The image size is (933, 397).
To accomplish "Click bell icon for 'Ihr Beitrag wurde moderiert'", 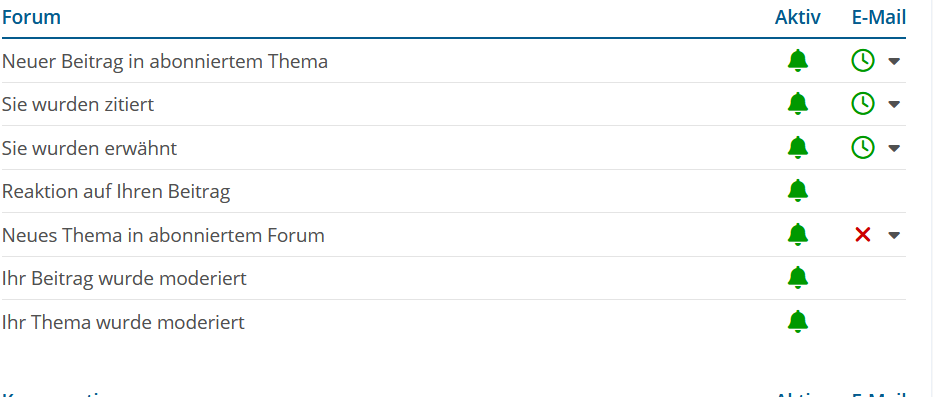I will (x=798, y=278).
